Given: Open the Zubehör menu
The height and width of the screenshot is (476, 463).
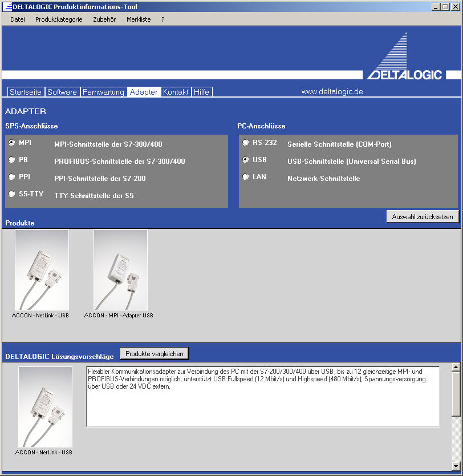Looking at the screenshot, I should (104, 19).
